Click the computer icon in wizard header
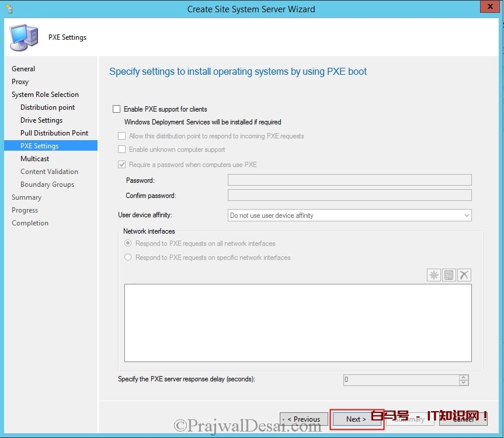Screen dimensions: 504x438 (23, 38)
